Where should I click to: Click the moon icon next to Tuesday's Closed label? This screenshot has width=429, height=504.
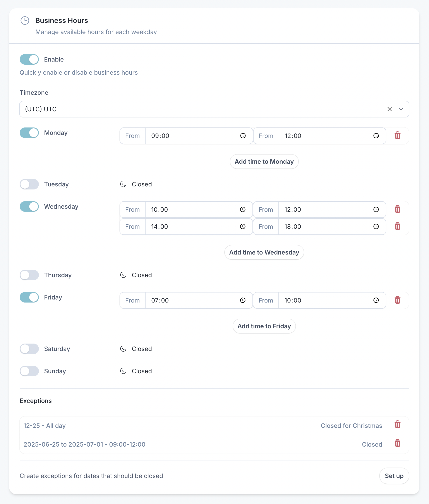pyautogui.click(x=123, y=184)
